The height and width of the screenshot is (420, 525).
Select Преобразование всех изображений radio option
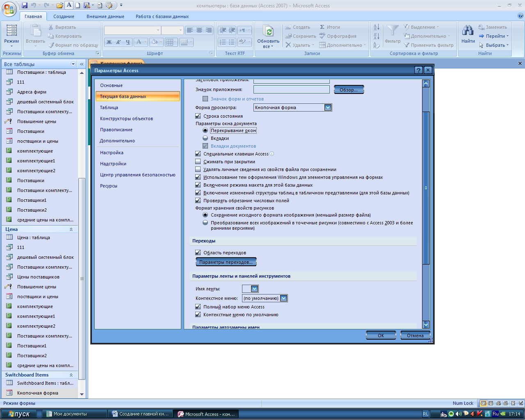point(205,223)
